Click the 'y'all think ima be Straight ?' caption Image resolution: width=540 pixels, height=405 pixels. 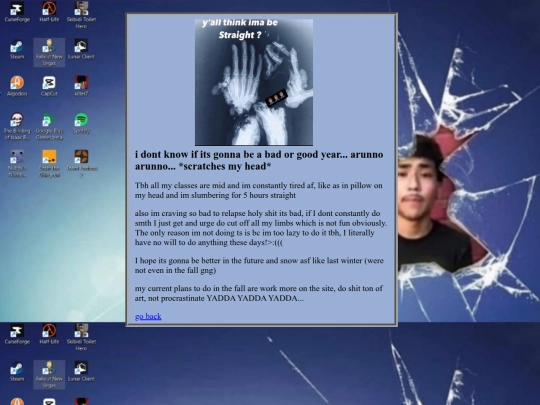pyautogui.click(x=240, y=29)
